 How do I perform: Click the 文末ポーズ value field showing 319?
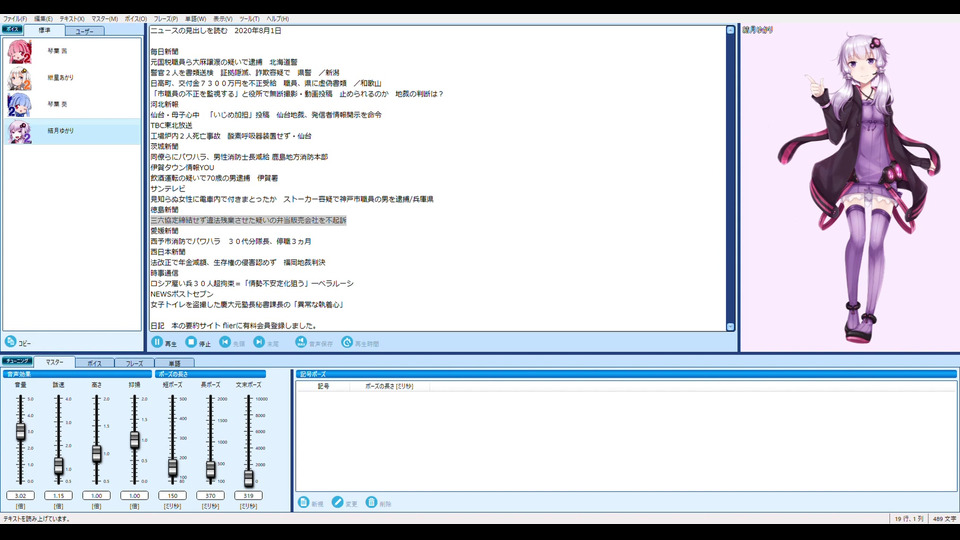click(x=249, y=495)
